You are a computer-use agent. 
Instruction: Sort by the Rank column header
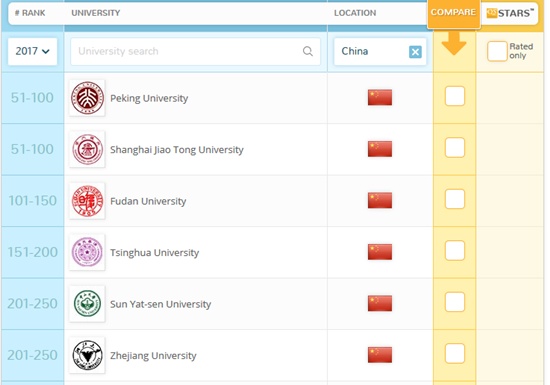click(30, 13)
